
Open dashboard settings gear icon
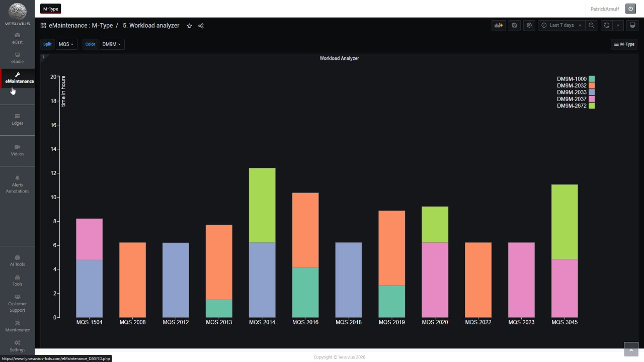pyautogui.click(x=529, y=25)
